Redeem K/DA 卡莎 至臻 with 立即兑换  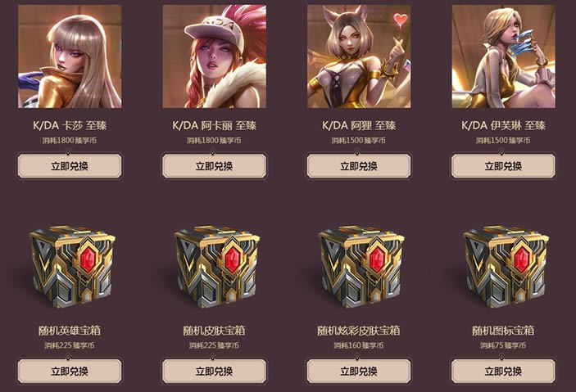[x=70, y=166]
